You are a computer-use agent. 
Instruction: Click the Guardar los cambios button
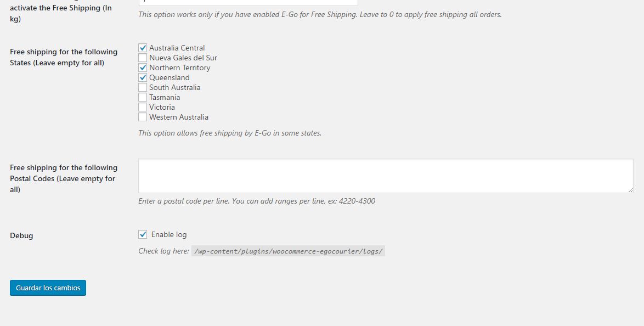pos(48,288)
